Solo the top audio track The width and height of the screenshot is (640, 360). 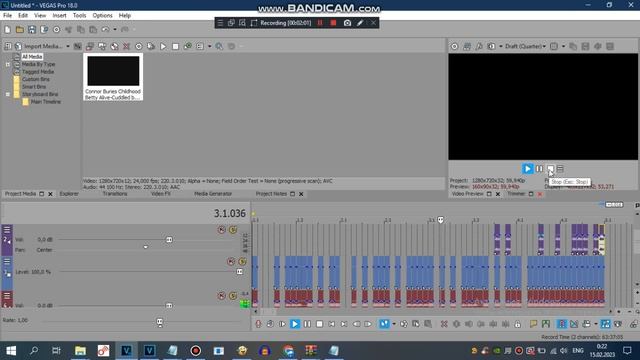(x=233, y=230)
